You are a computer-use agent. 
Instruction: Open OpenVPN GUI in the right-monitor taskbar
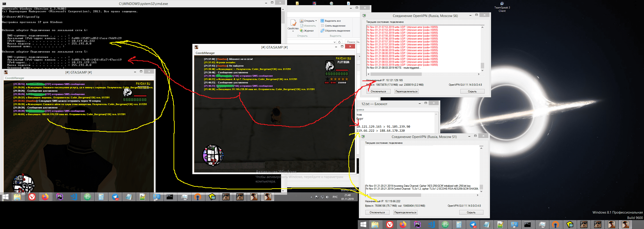tap(555, 225)
